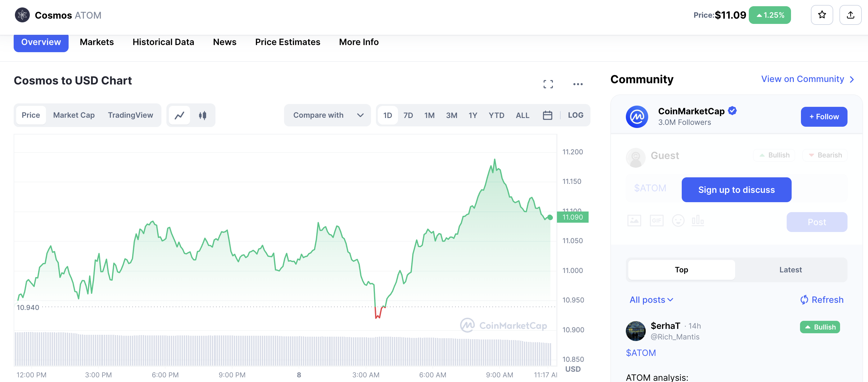Click the $ATOM post input field
The height and width of the screenshot is (382, 868).
coord(650,188)
